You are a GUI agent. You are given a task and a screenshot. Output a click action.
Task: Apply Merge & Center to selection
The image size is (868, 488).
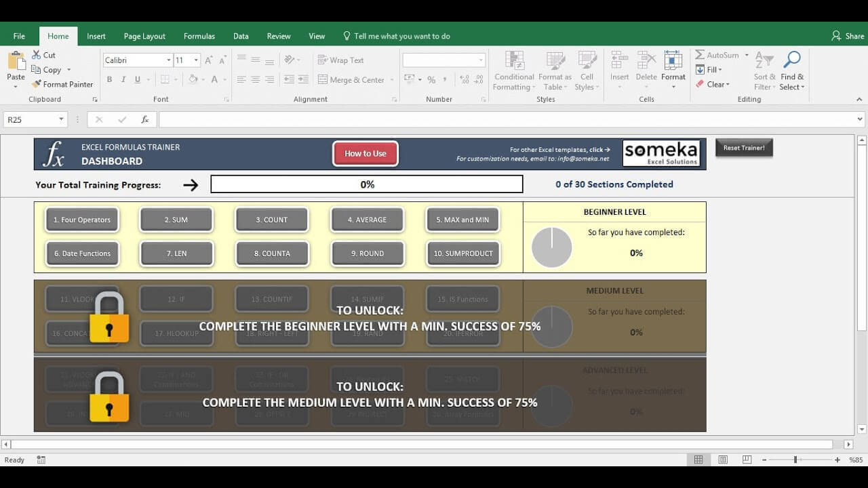tap(351, 79)
